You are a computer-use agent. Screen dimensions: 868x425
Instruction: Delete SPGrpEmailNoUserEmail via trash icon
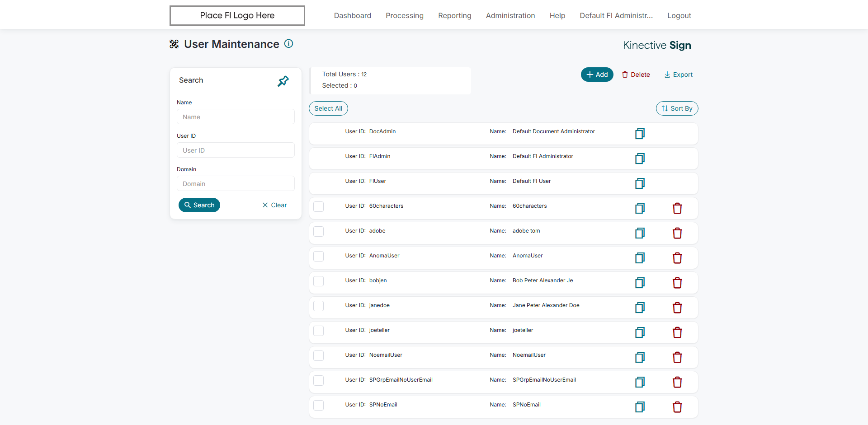(x=677, y=382)
